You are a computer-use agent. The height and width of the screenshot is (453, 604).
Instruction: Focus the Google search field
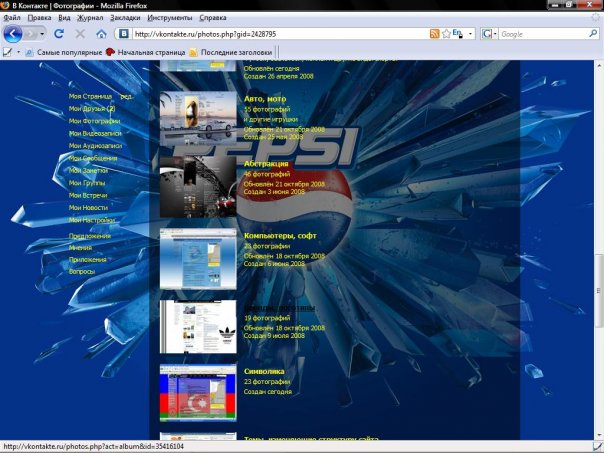pos(543,34)
